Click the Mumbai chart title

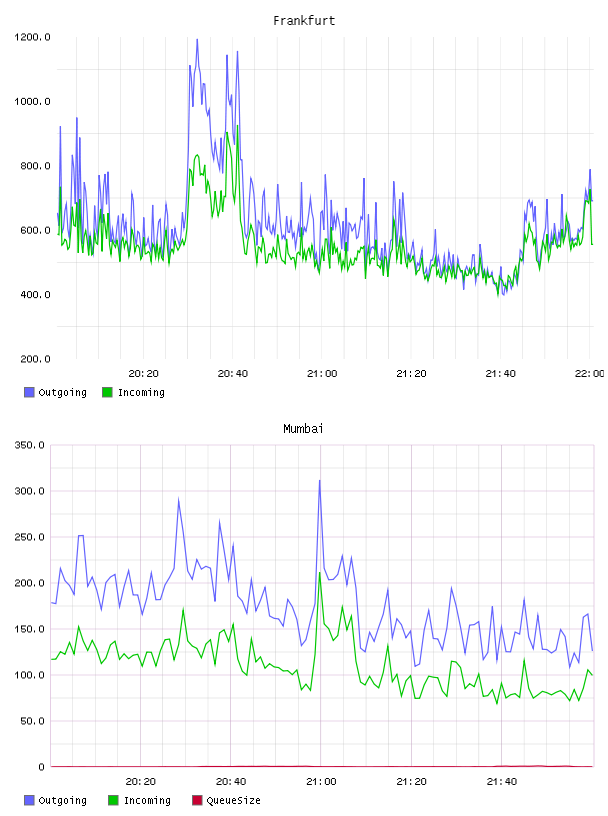[x=303, y=429]
